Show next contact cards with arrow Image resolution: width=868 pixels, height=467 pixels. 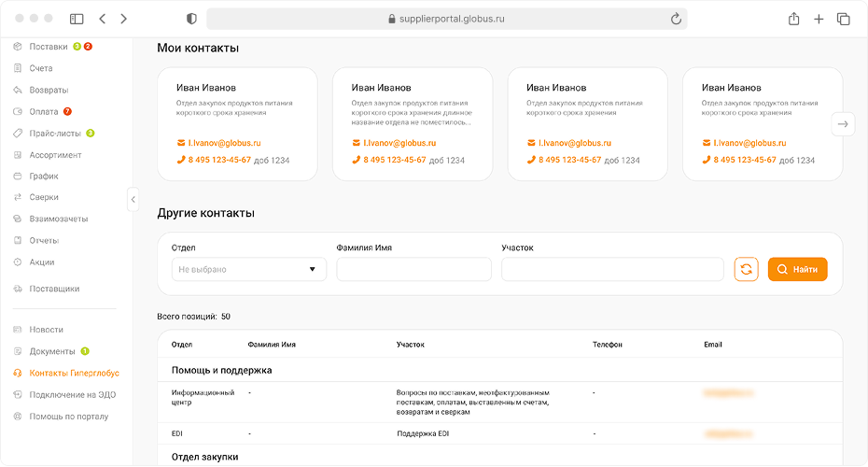tap(843, 124)
